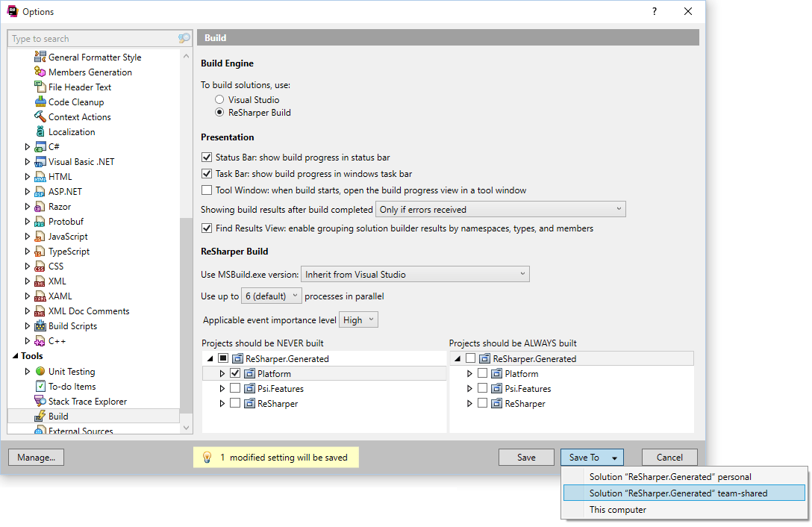Open the MSBuild.exe version dropdown
The image size is (812, 527).
415,275
